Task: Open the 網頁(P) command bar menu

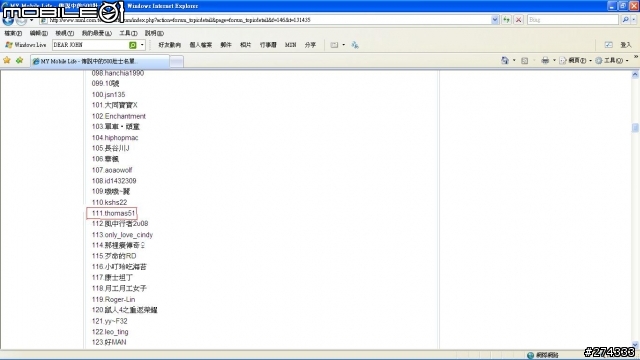Action: coord(575,60)
